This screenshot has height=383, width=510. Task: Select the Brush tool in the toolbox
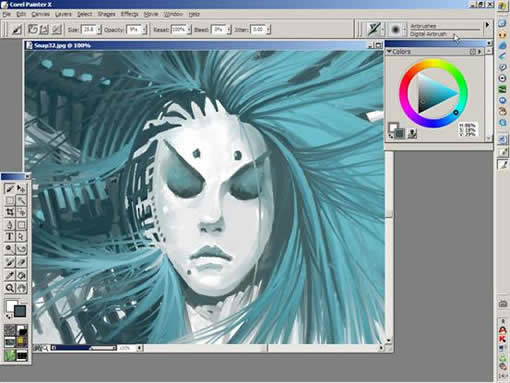point(9,189)
